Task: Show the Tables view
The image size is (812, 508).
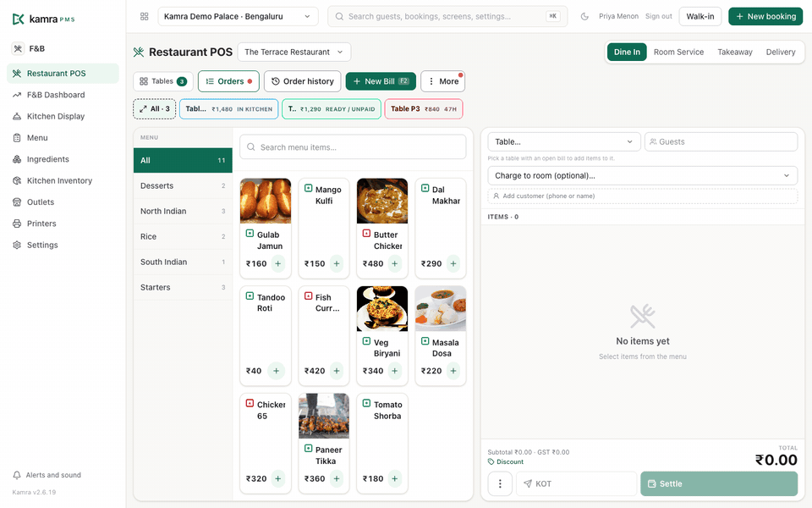Action: pos(163,81)
